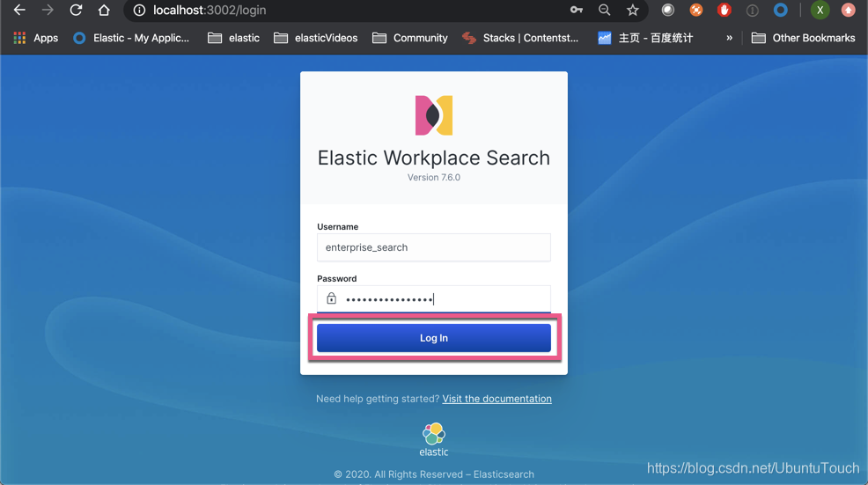This screenshot has height=485, width=868.
Task: Click the © 2020 All Rights Reserved text
Action: [434, 474]
